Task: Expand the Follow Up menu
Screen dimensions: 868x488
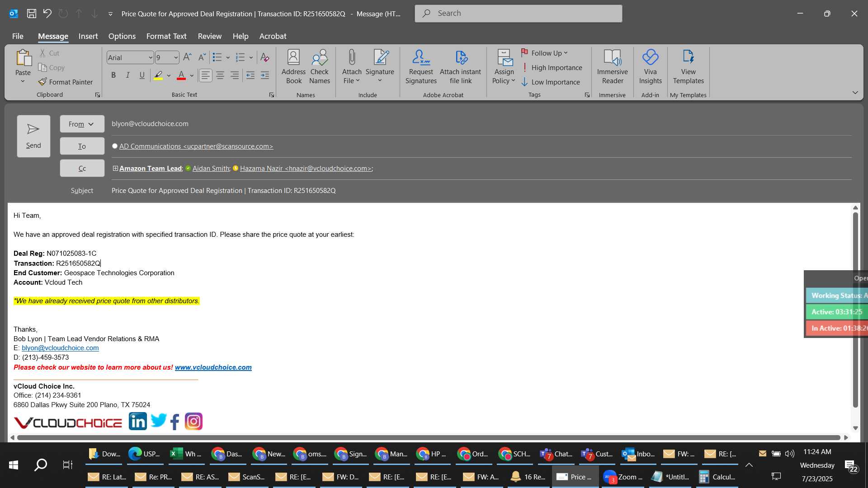Action: point(545,53)
